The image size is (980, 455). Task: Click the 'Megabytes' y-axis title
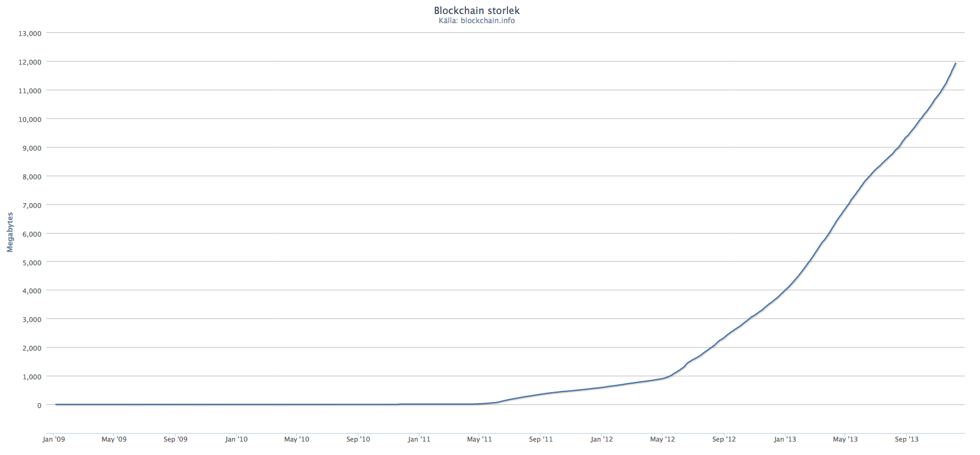point(10,232)
